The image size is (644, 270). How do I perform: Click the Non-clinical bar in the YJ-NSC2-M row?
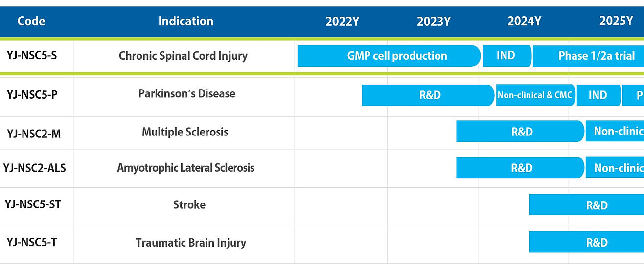(615, 131)
